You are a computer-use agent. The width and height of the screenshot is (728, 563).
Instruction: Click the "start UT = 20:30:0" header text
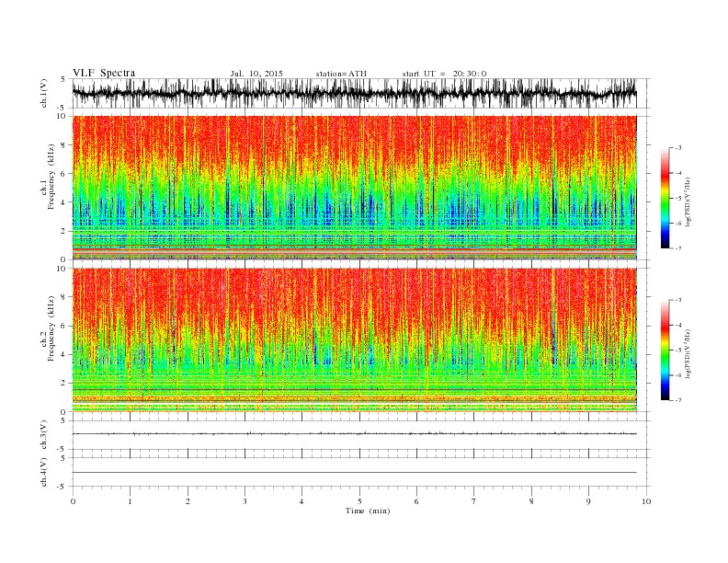tap(444, 74)
